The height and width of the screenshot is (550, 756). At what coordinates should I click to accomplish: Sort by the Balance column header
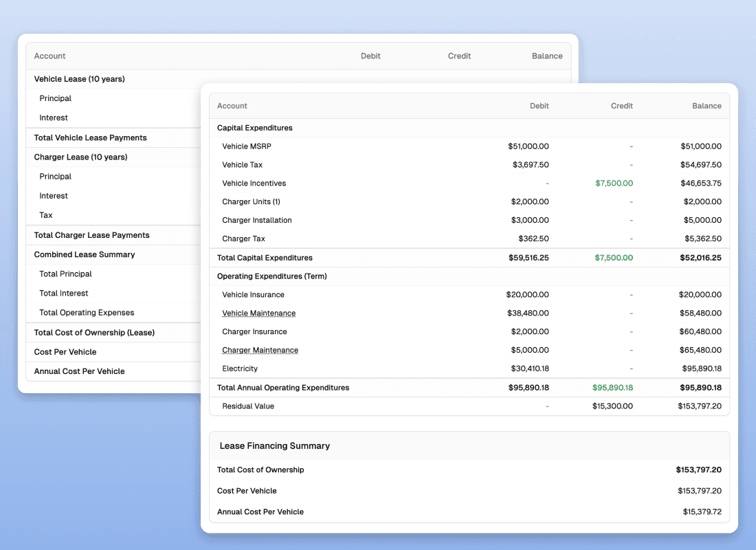(707, 106)
